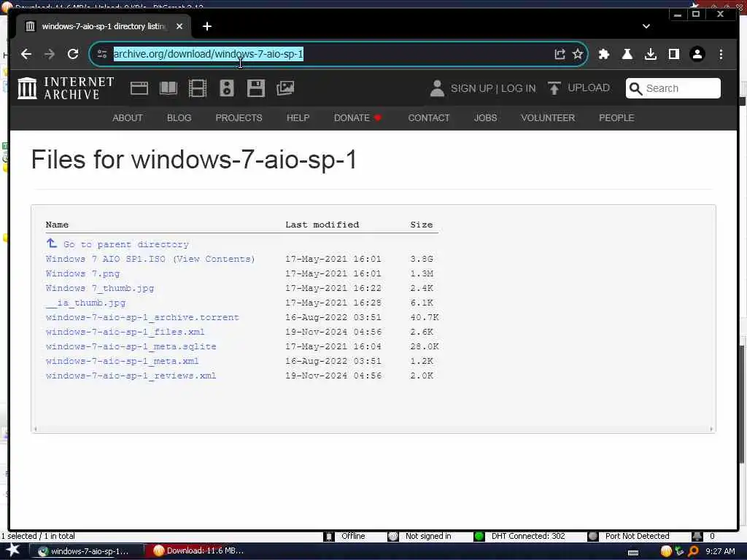
Task: Open Chrome Labs flask icon
Action: 627,54
